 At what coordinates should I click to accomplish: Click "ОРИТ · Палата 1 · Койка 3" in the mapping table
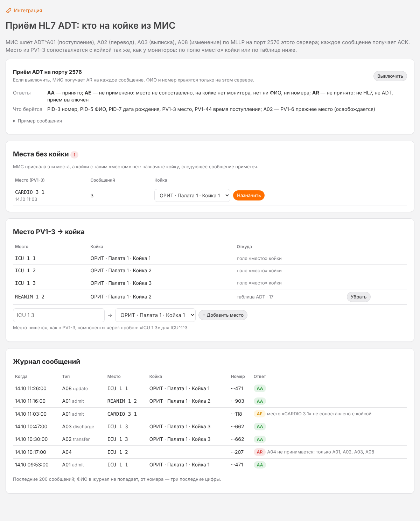(121, 283)
